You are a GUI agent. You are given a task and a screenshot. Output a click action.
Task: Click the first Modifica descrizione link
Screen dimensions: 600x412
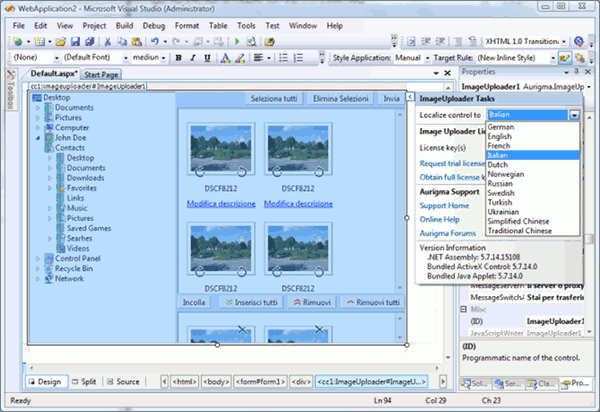pos(221,204)
